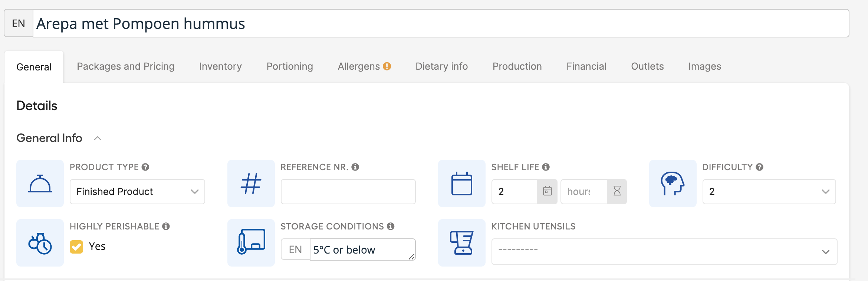Image resolution: width=868 pixels, height=281 pixels.
Task: Click the Shelf Life calendar tile icon
Action: [462, 184]
